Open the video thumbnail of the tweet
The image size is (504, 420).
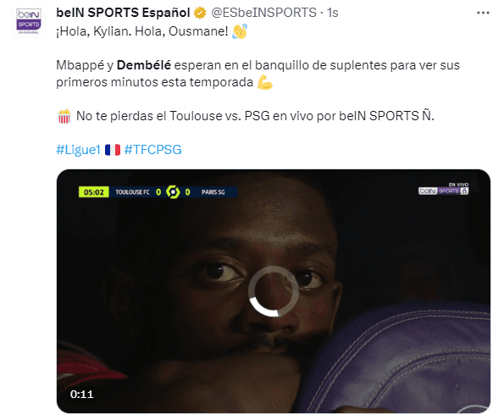tap(274, 291)
